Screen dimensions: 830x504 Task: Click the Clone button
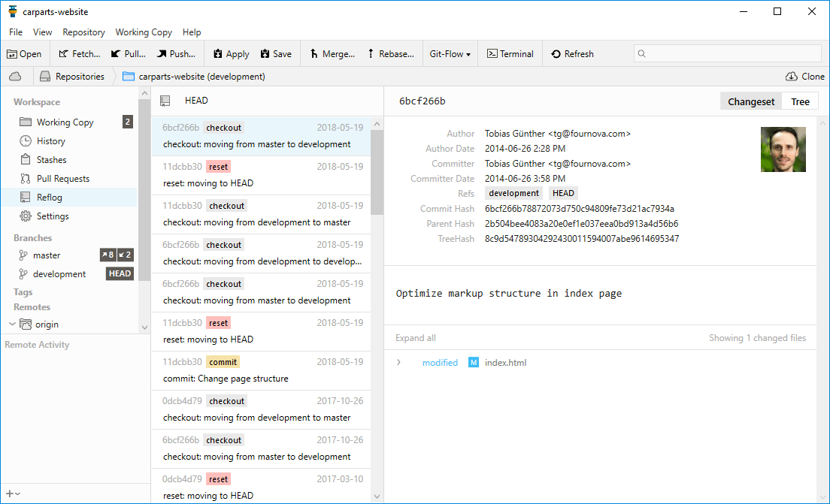coord(805,77)
